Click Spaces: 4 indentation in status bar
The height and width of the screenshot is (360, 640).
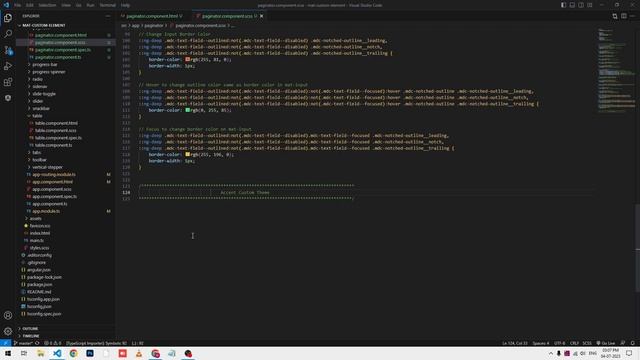541,343
